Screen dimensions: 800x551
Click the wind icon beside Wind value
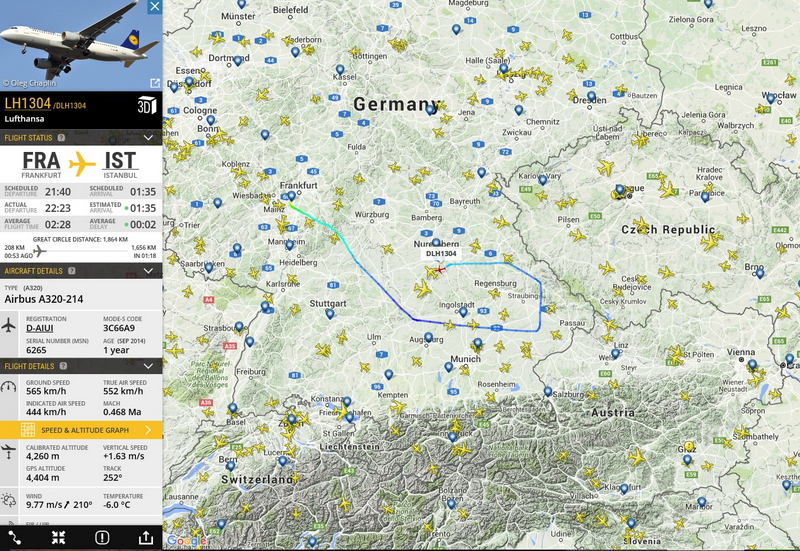[9, 499]
